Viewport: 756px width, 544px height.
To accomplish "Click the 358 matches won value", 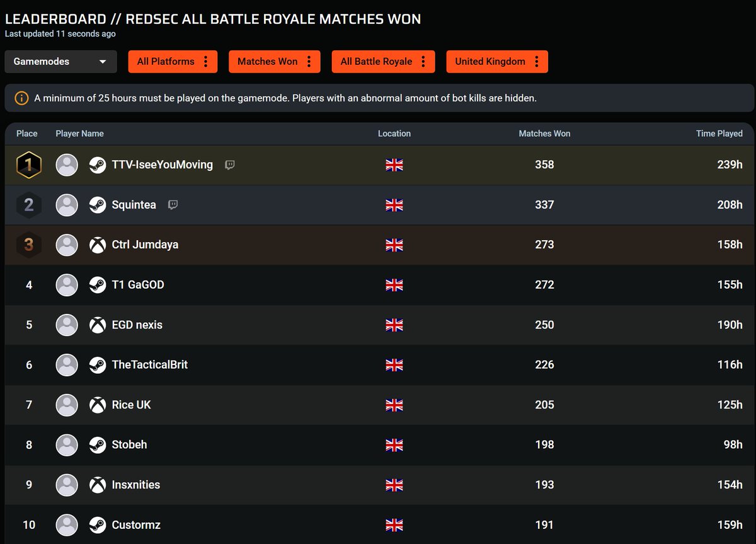I will tap(544, 165).
